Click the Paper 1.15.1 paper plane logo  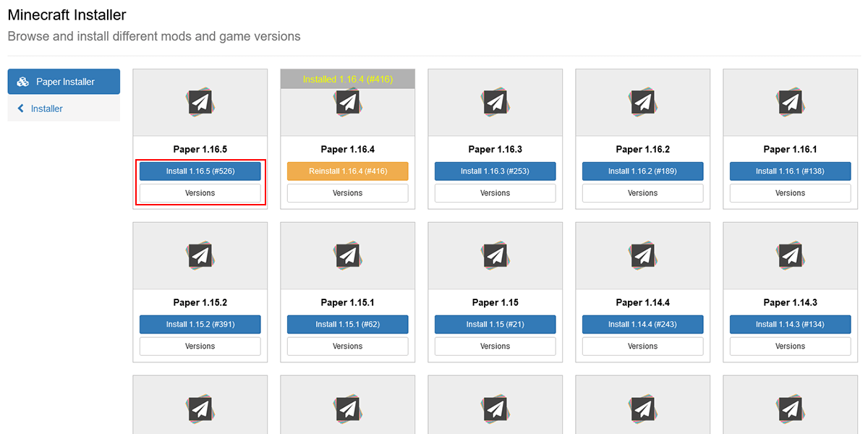(348, 256)
